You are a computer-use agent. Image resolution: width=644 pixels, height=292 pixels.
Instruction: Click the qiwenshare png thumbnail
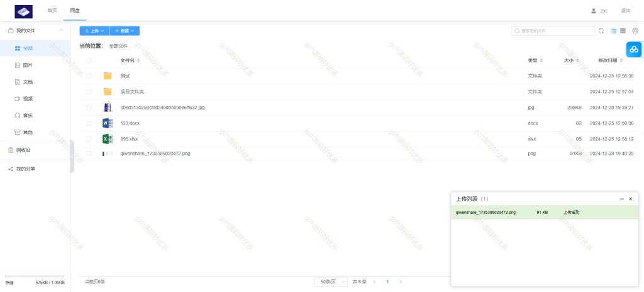[108, 154]
